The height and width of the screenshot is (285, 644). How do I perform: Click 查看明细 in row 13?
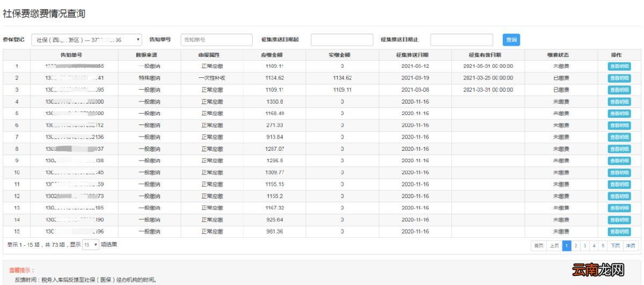619,208
